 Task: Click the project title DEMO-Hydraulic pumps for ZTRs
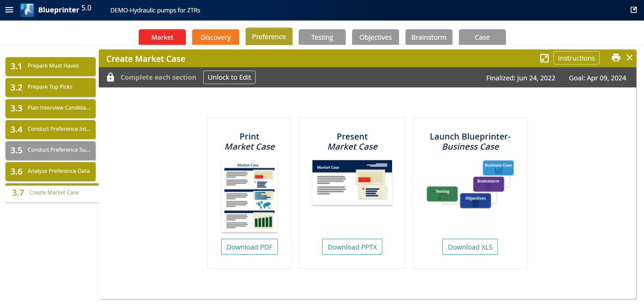(x=155, y=10)
